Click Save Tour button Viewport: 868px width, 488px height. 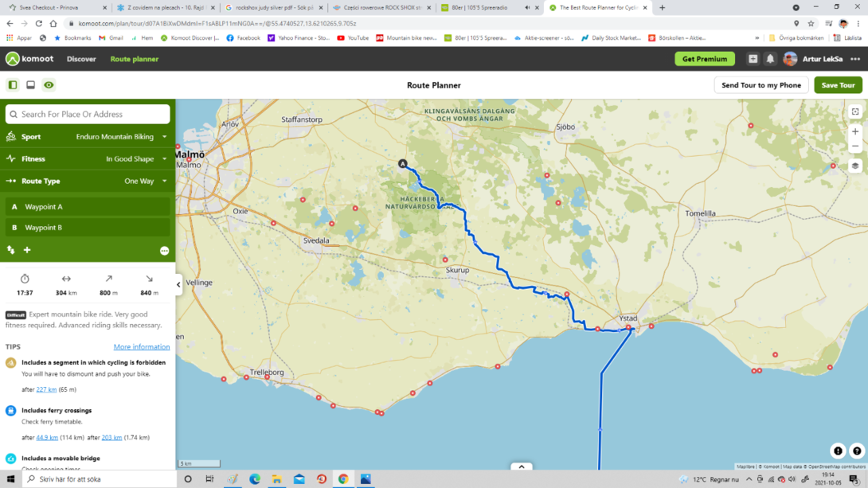tap(838, 85)
